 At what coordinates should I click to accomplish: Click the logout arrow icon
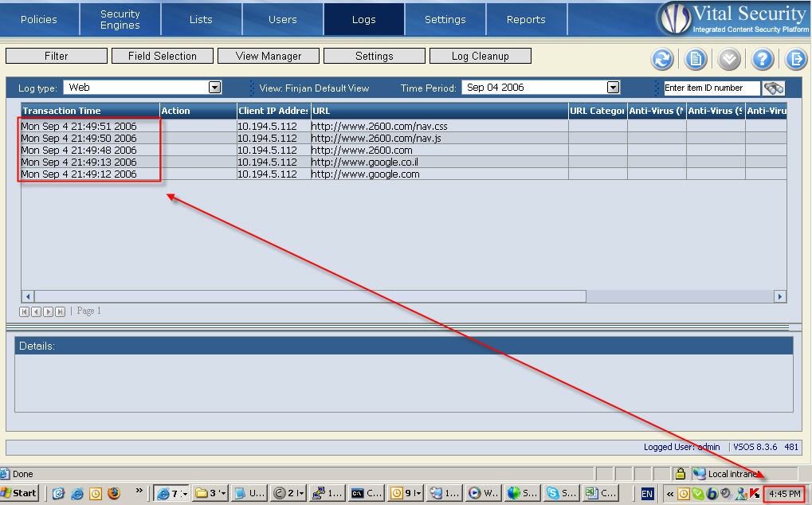pos(795,59)
